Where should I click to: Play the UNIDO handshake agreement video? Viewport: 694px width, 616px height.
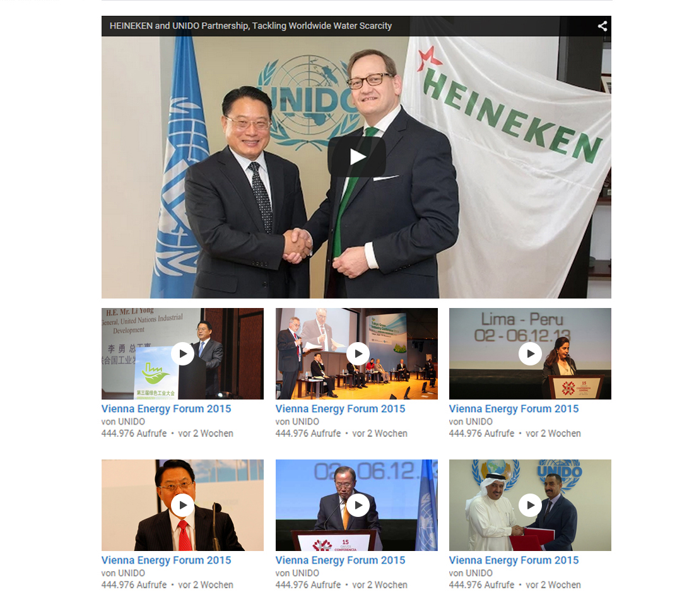530,506
